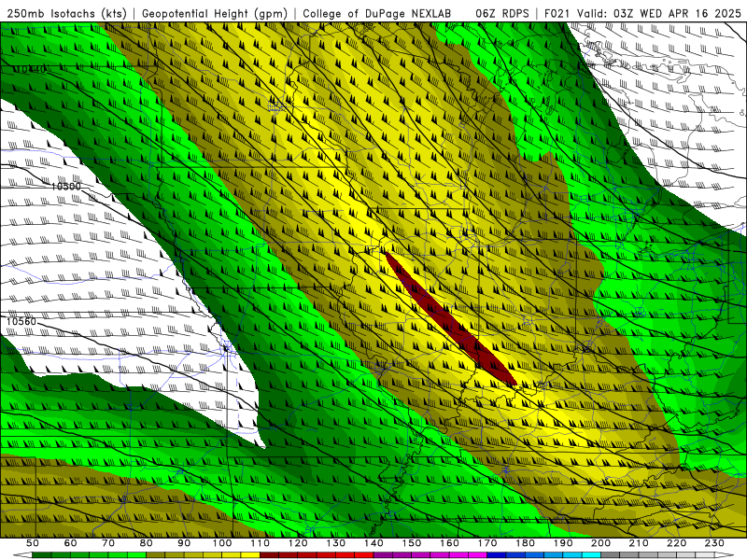Click the 100 tick label on colorbar

[222, 543]
